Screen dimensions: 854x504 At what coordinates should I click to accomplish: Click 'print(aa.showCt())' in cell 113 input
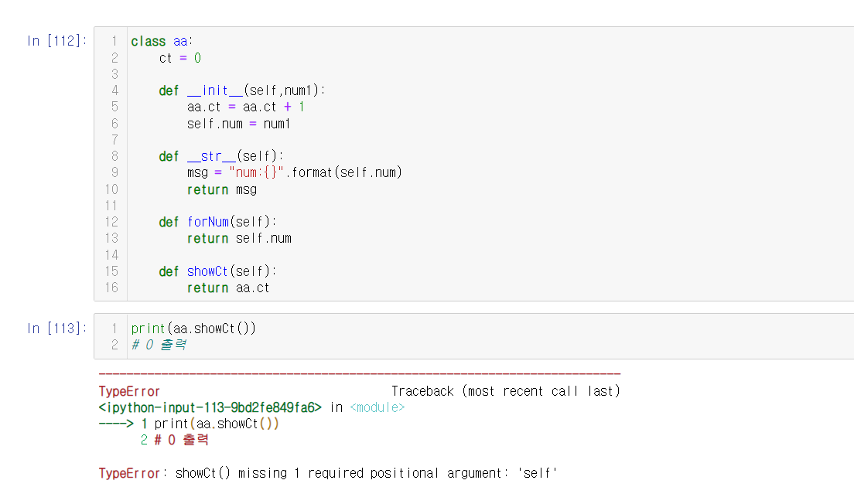point(193,329)
